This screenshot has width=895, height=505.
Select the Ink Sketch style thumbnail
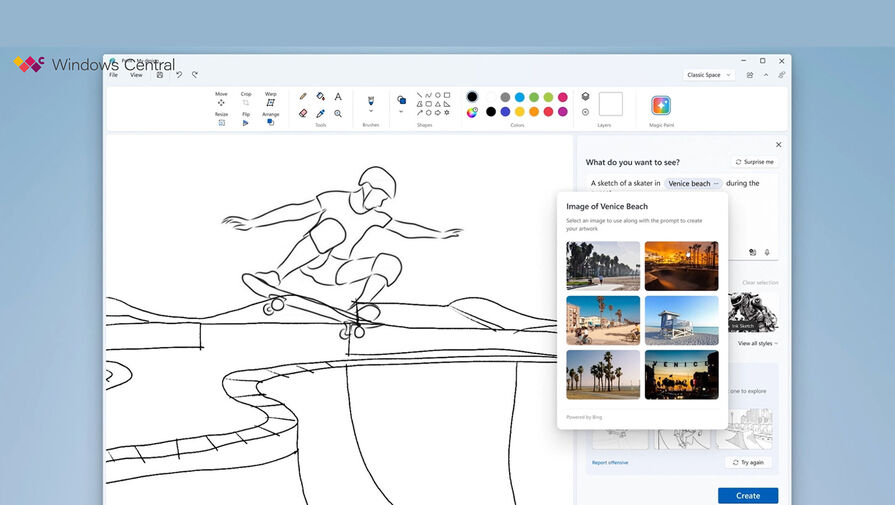[x=753, y=312]
